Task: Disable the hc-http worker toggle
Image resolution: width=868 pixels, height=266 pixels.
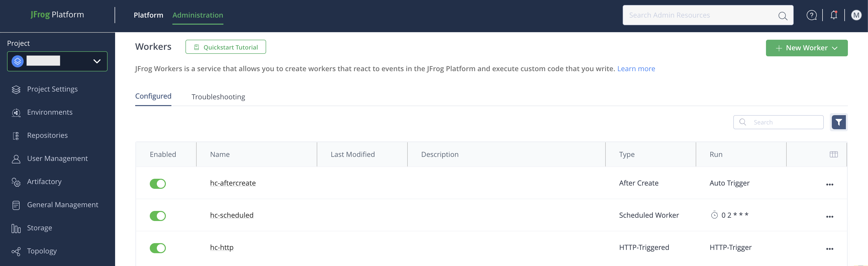Action: click(158, 248)
